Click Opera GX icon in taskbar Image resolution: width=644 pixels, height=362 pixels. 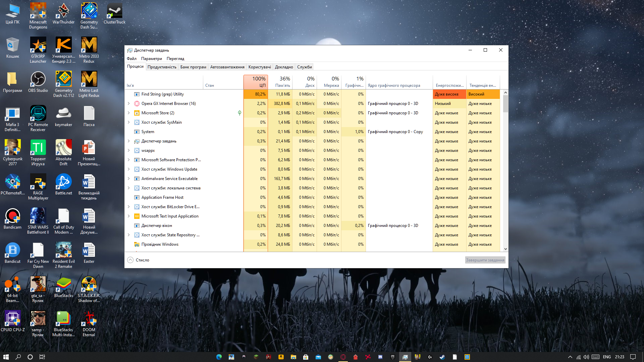(343, 357)
